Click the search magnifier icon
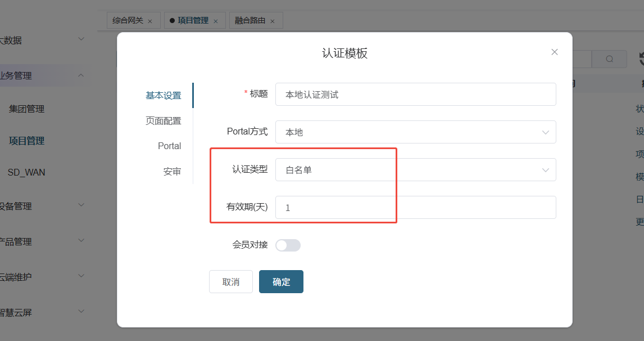This screenshot has width=644, height=341. pyautogui.click(x=609, y=59)
